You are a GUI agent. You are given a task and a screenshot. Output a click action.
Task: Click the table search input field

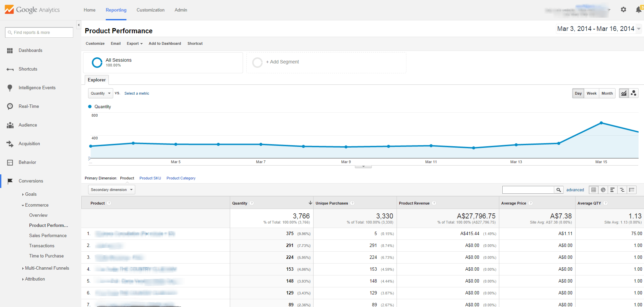click(528, 189)
